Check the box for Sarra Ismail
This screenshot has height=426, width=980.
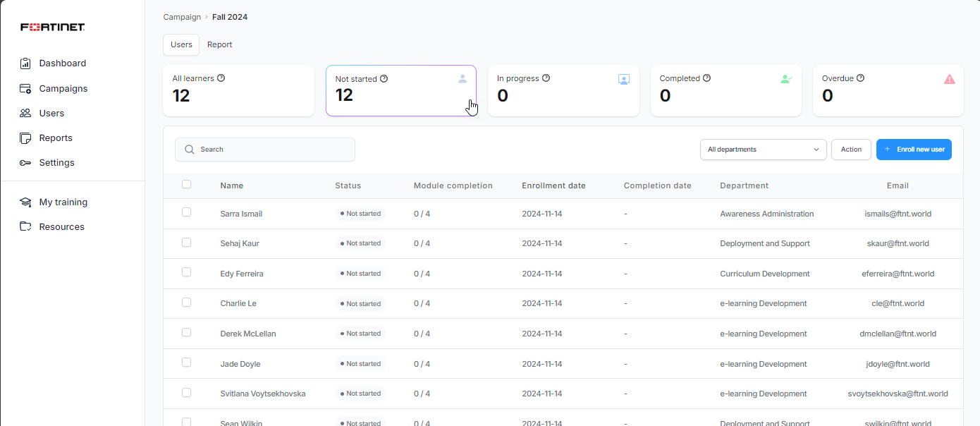tap(186, 212)
